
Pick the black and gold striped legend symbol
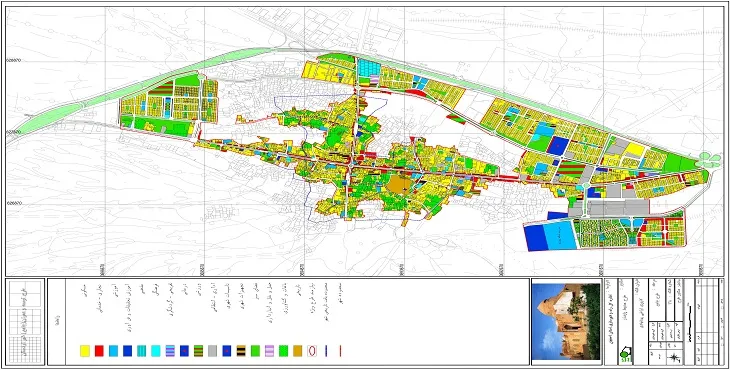tap(241, 351)
